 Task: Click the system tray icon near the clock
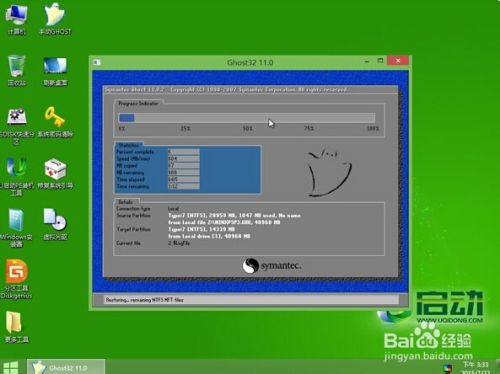click(x=448, y=368)
